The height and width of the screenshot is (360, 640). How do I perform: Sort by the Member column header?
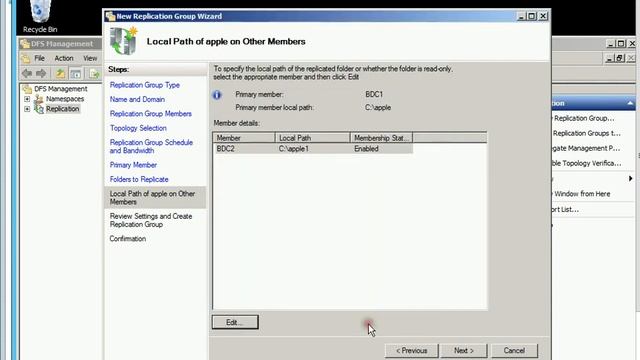tap(244, 138)
